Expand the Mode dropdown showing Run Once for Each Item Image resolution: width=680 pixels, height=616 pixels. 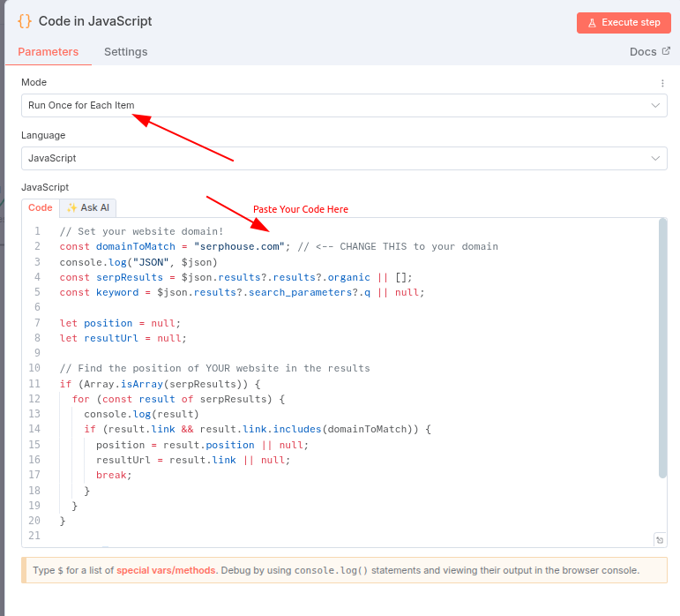[x=344, y=106]
